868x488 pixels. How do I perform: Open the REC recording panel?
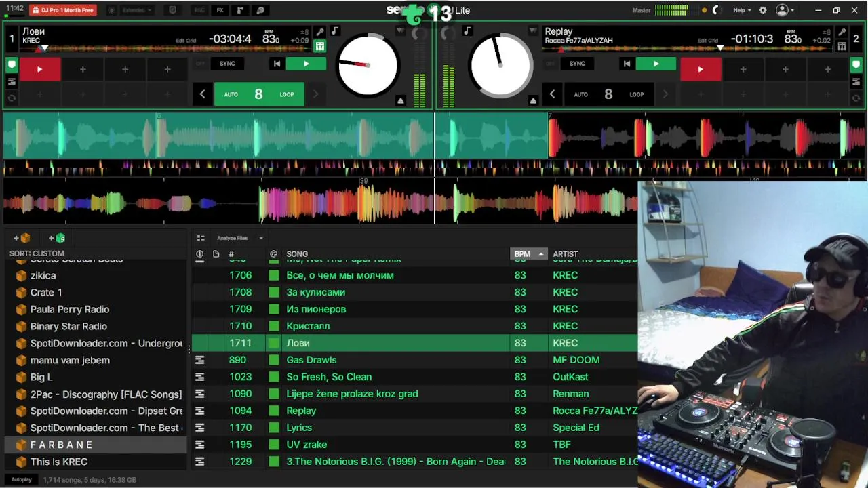(199, 10)
